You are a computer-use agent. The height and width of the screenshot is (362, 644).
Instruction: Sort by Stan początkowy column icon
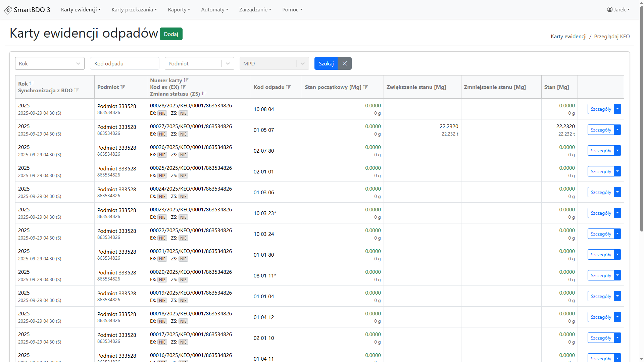tap(365, 87)
